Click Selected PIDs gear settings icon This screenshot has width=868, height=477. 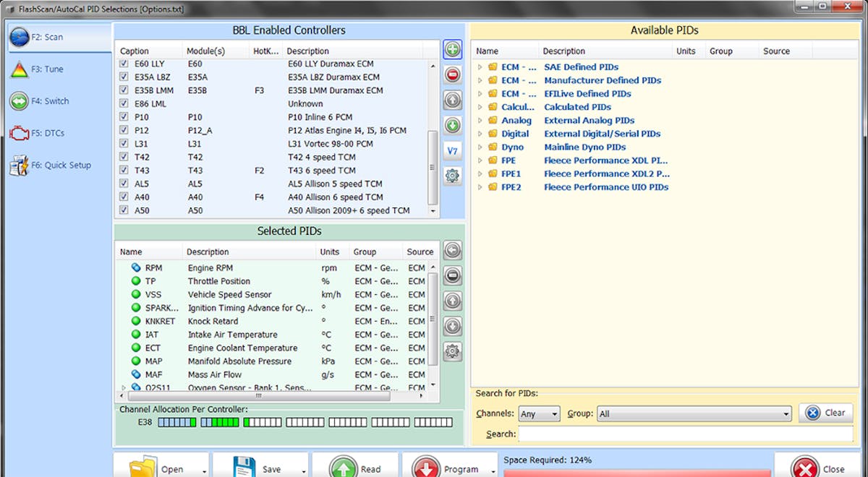tap(453, 352)
